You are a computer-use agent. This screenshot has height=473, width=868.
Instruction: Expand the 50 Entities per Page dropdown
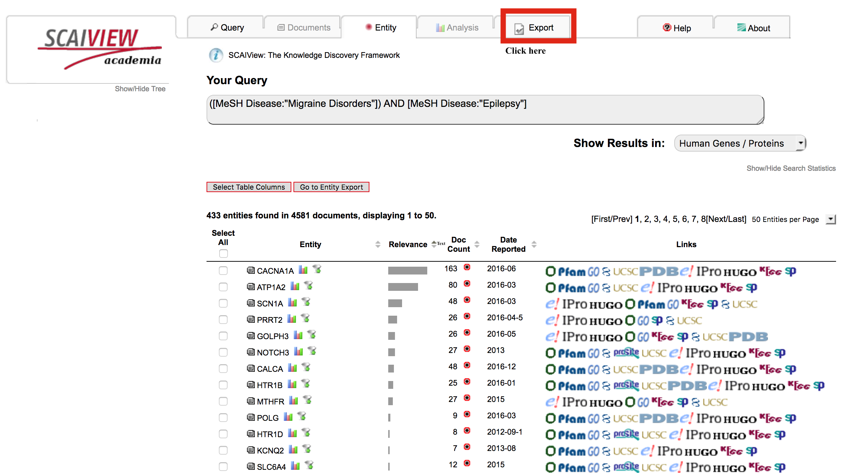830,219
